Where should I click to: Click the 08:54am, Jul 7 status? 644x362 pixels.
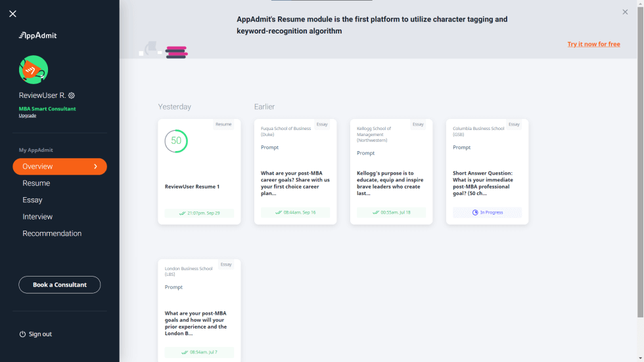tap(199, 352)
